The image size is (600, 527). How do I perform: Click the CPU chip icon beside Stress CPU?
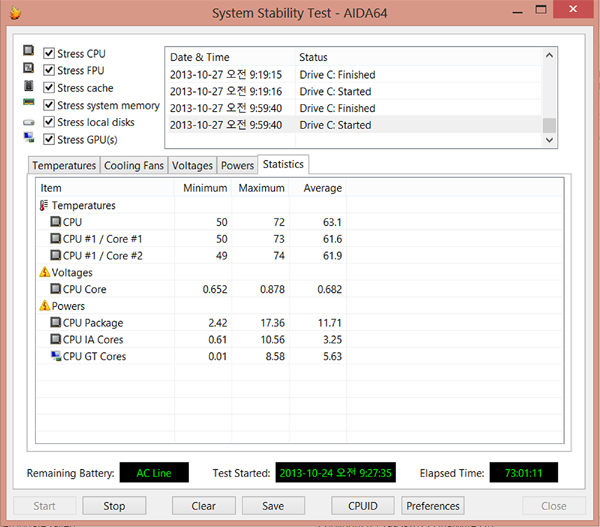(x=28, y=51)
